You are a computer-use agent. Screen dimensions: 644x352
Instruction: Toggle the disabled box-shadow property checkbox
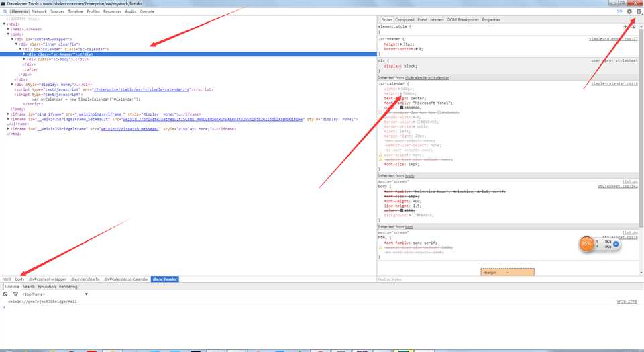380,112
